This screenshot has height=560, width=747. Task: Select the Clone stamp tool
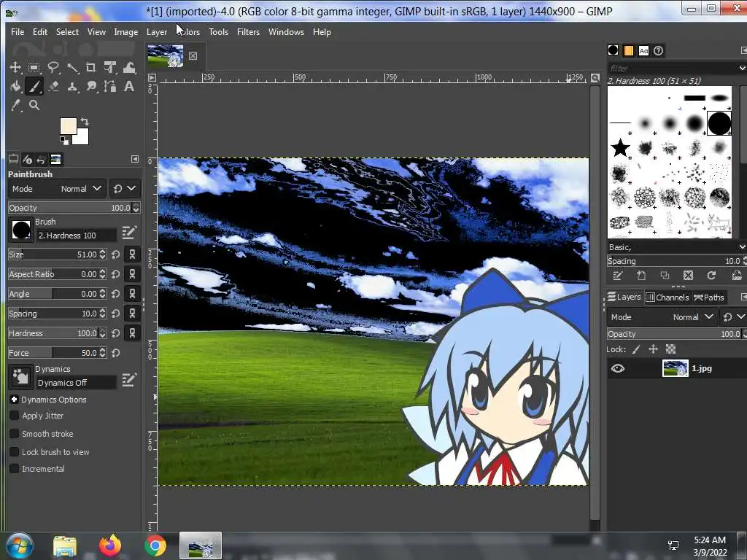[x=72, y=86]
